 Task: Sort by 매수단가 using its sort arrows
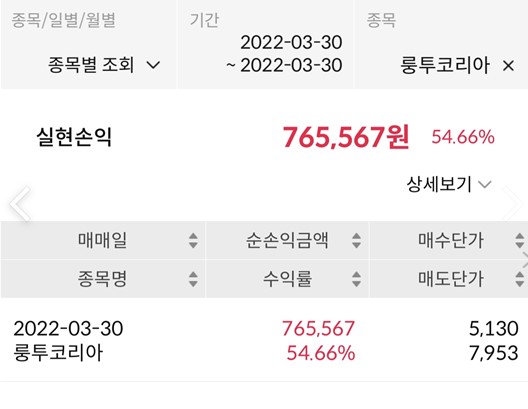coord(520,240)
